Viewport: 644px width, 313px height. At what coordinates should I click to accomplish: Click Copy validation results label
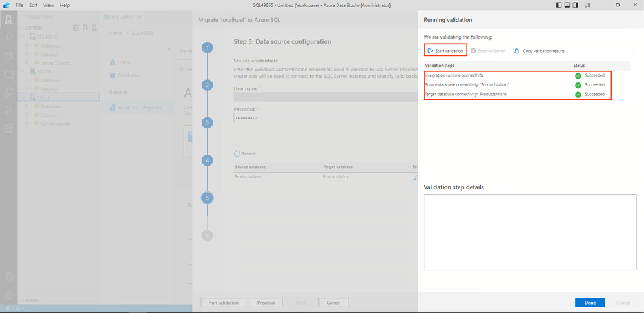pyautogui.click(x=544, y=51)
